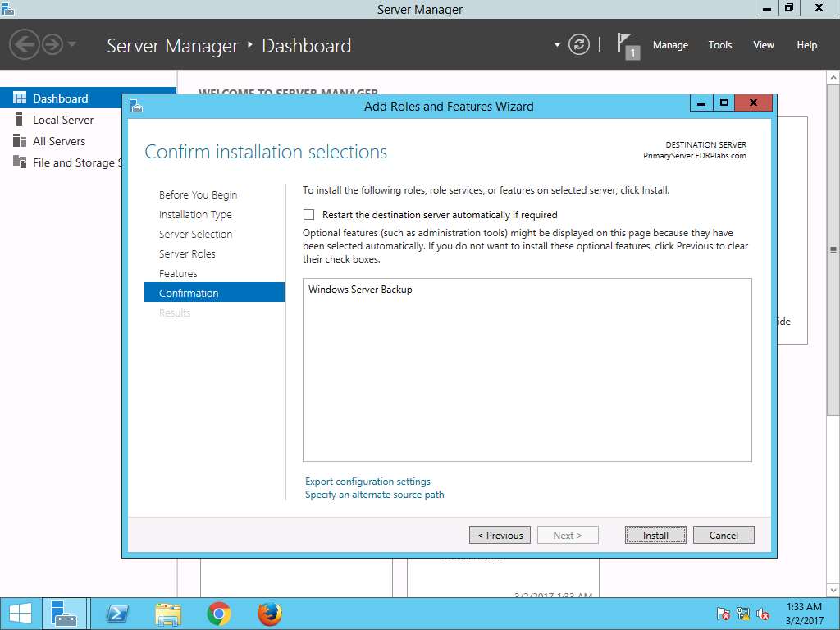Image resolution: width=840 pixels, height=630 pixels.
Task: Close the Add Roles and Features Wizard
Action: [754, 103]
